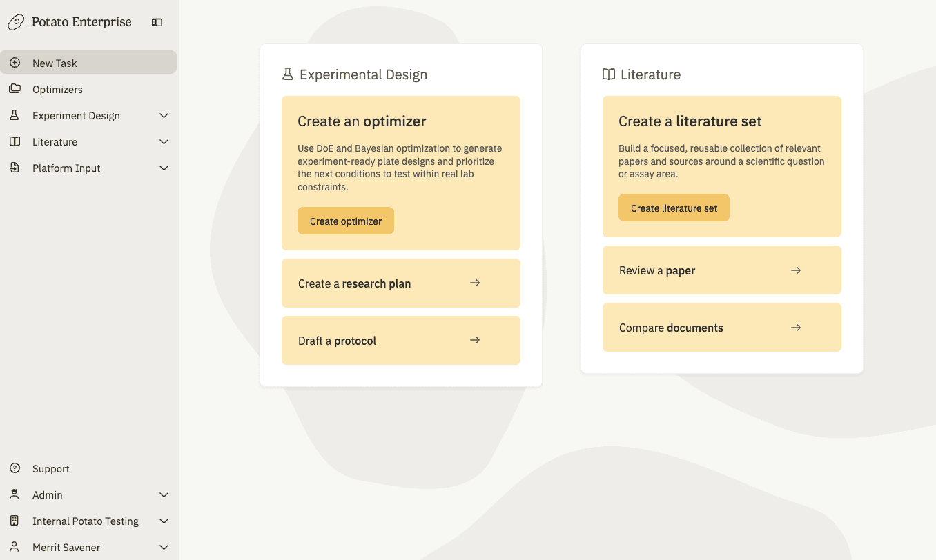Viewport: 936px width, 560px height.
Task: Expand the Literature sidebar section chevron
Action: tap(164, 142)
